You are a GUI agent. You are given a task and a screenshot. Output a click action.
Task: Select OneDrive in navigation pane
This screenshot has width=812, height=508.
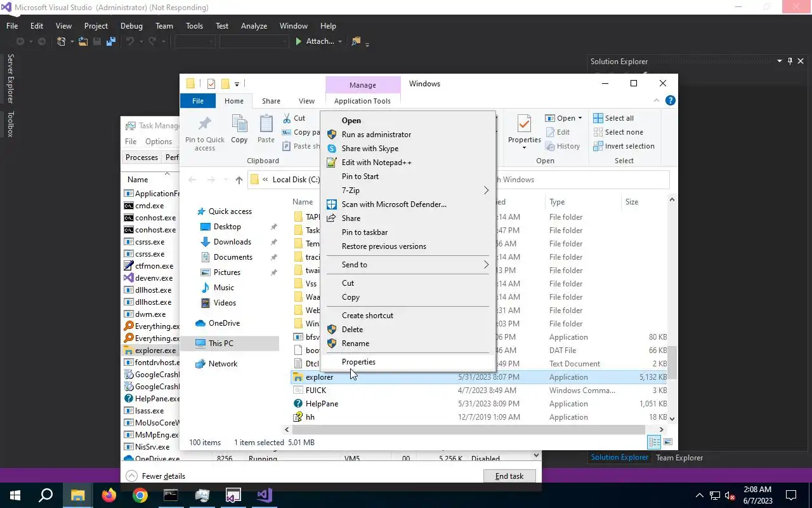(218, 323)
